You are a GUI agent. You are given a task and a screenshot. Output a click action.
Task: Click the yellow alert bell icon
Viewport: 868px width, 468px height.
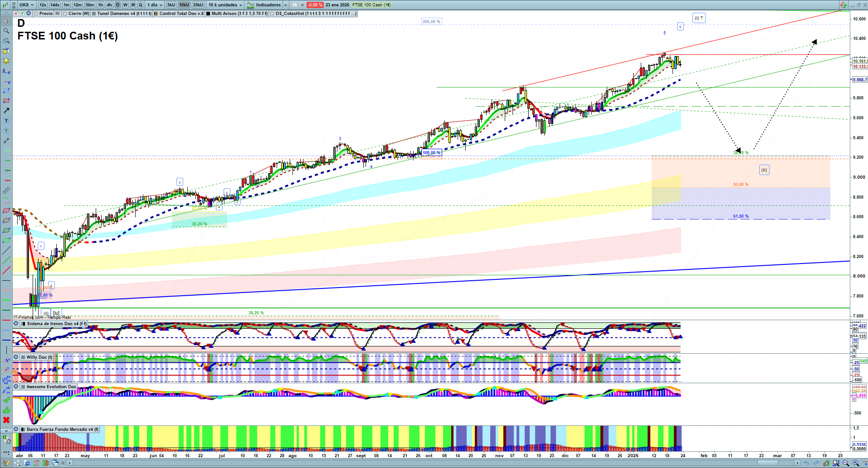pyautogui.click(x=6, y=61)
